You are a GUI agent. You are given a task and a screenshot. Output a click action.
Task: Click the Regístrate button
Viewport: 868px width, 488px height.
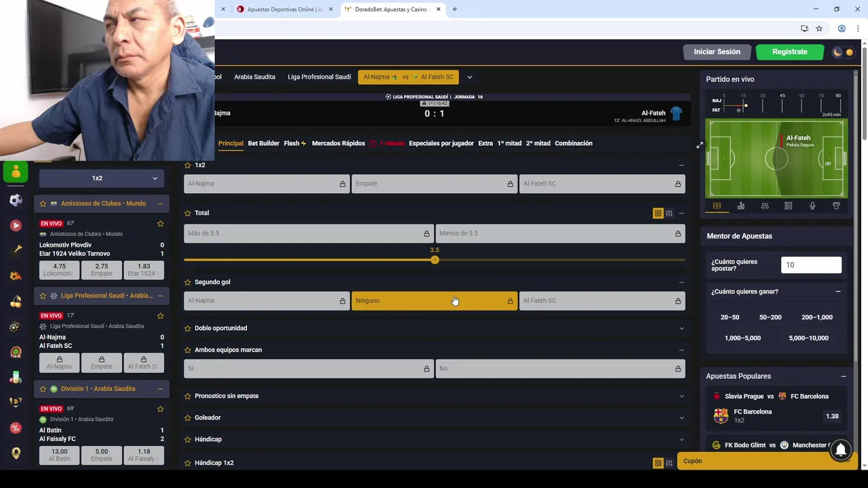coord(790,52)
